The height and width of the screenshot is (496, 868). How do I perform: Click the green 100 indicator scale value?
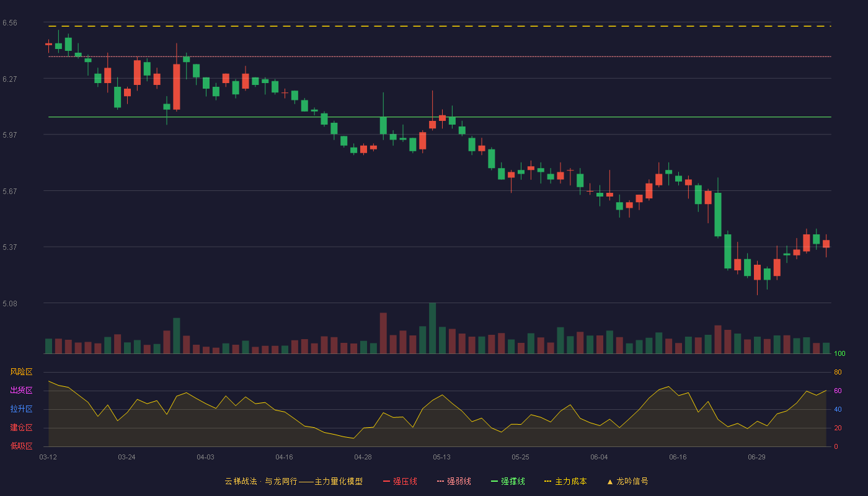coord(839,354)
